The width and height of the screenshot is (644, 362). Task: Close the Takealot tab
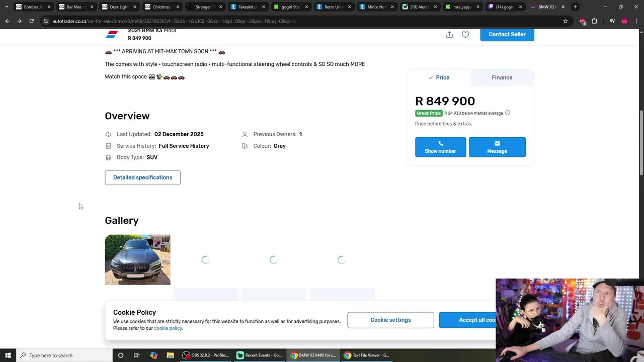(263, 7)
